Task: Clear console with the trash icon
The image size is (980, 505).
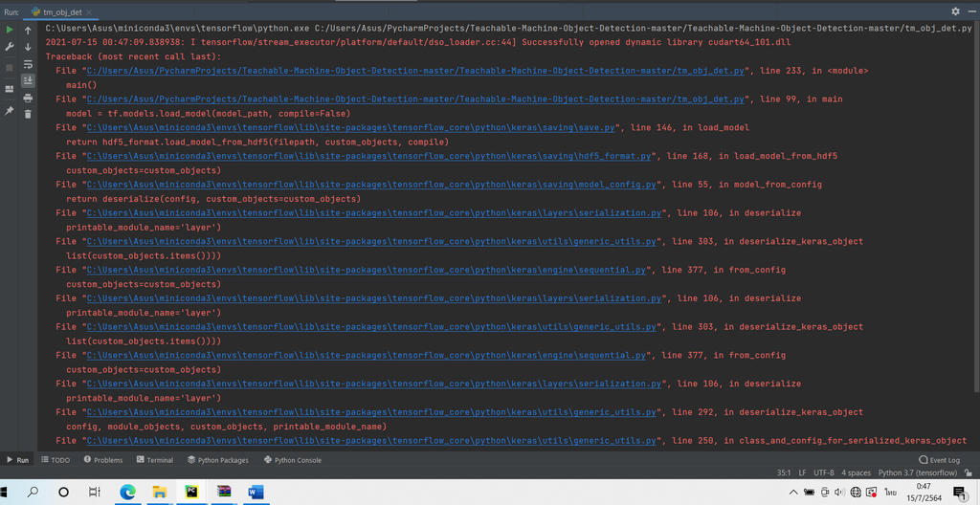Action: click(28, 114)
